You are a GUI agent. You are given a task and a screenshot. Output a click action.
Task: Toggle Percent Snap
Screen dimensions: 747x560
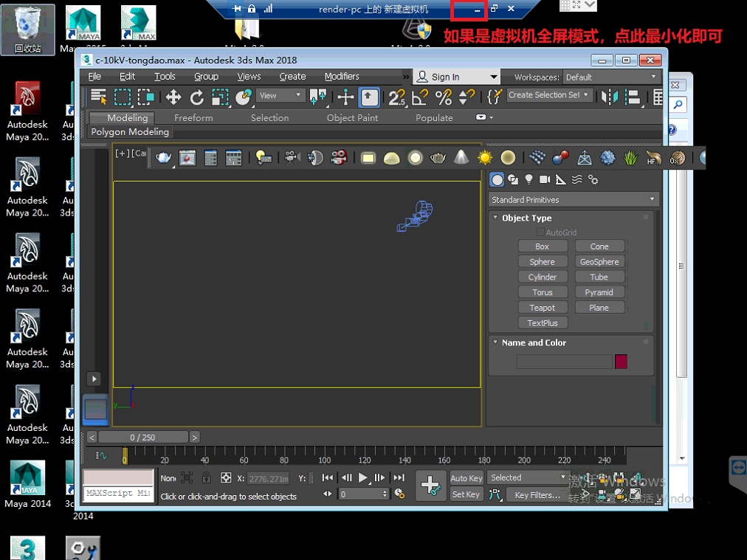(443, 97)
